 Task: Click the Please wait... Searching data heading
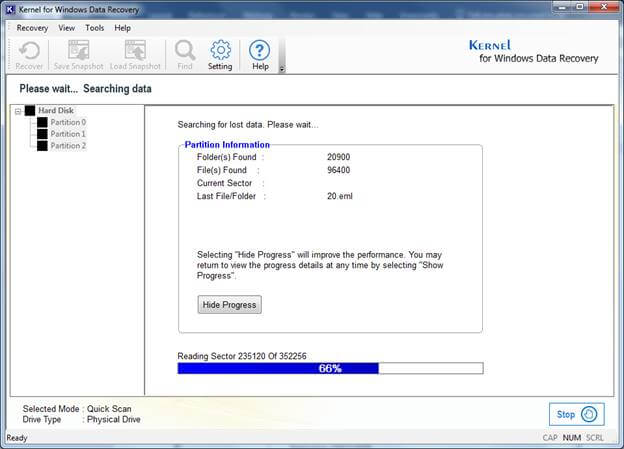click(86, 88)
